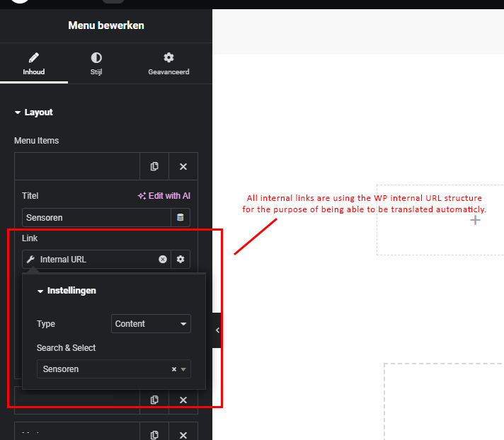Open the Type dropdown set to Content
This screenshot has height=440, width=504.
click(x=151, y=324)
